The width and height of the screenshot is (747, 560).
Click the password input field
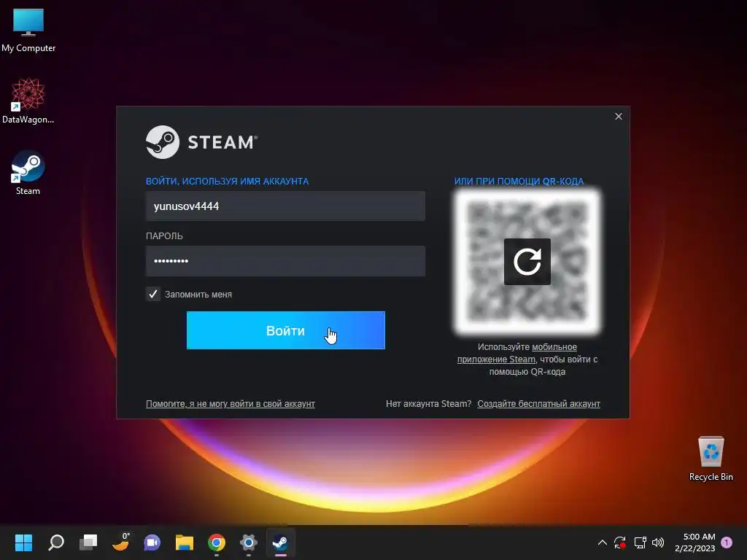pyautogui.click(x=285, y=261)
